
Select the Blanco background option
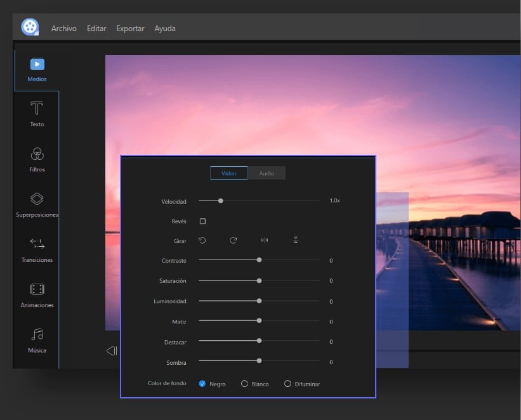(246, 383)
